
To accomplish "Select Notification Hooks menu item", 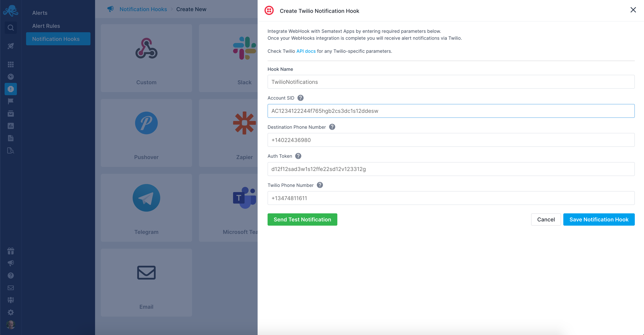I will 58,39.
